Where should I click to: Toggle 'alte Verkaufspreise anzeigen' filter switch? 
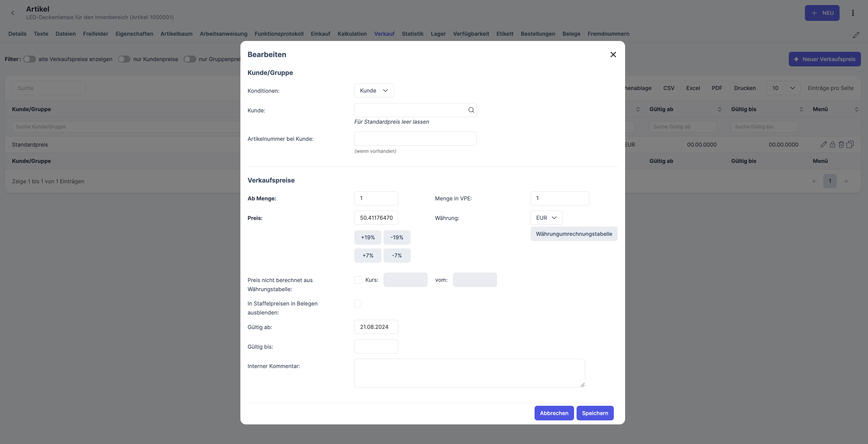(x=29, y=59)
